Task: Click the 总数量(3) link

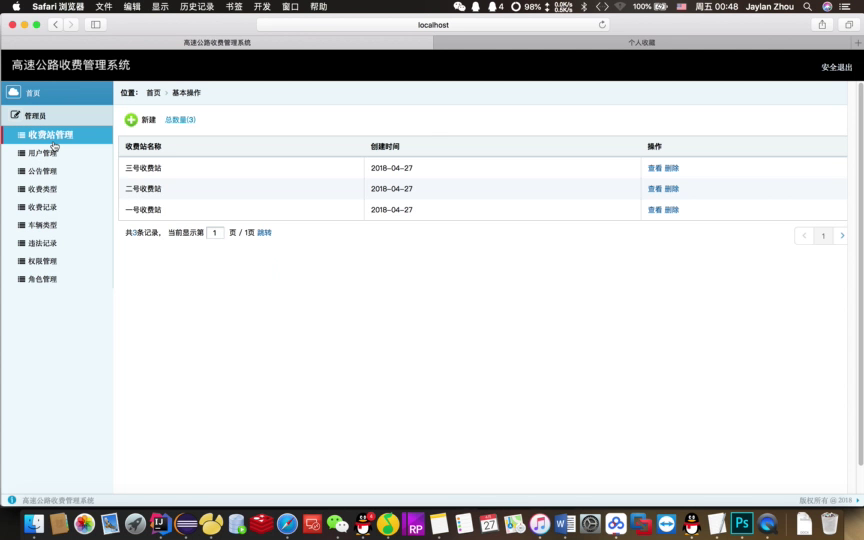Action: 180,120
